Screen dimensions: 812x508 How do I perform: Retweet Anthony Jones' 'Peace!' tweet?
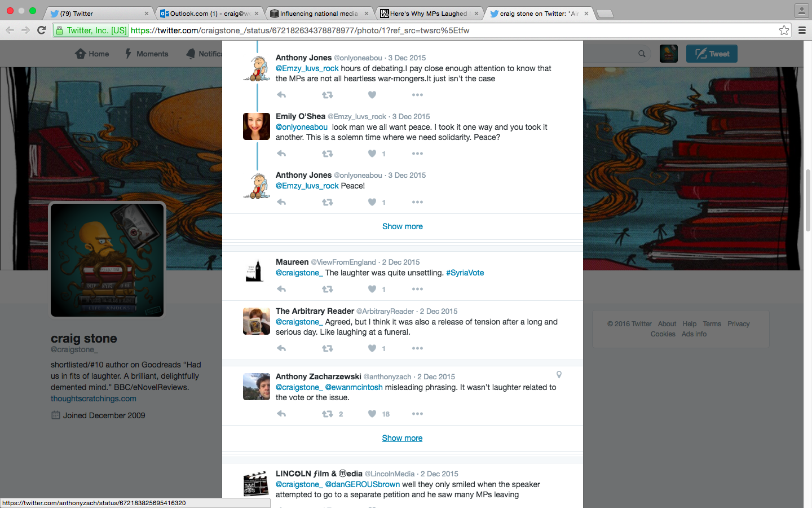coord(327,202)
